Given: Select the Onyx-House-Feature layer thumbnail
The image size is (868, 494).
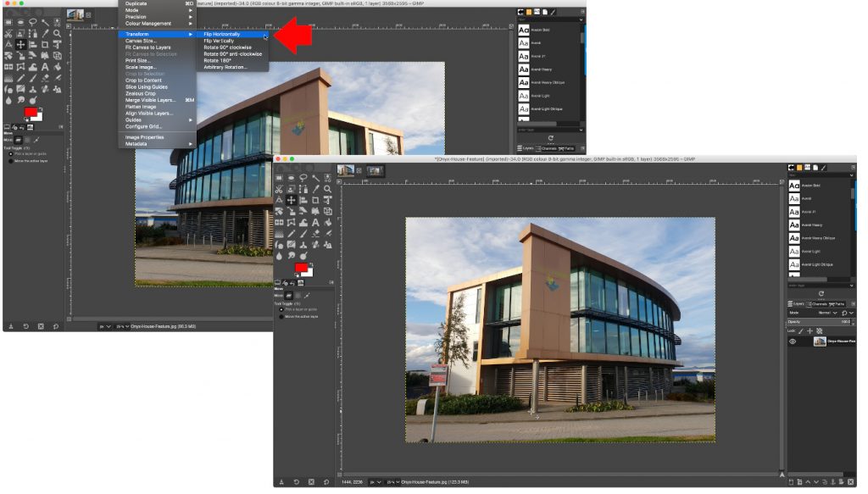Looking at the screenshot, I should 820,341.
